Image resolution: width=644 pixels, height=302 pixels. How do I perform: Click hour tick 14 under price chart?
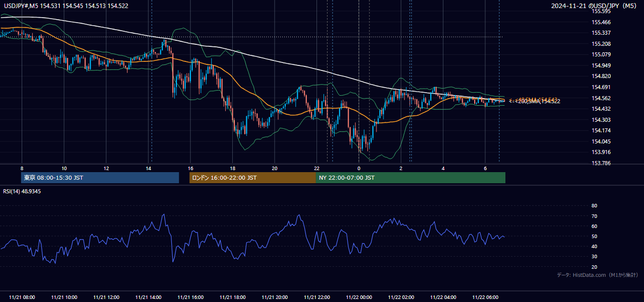coord(148,168)
